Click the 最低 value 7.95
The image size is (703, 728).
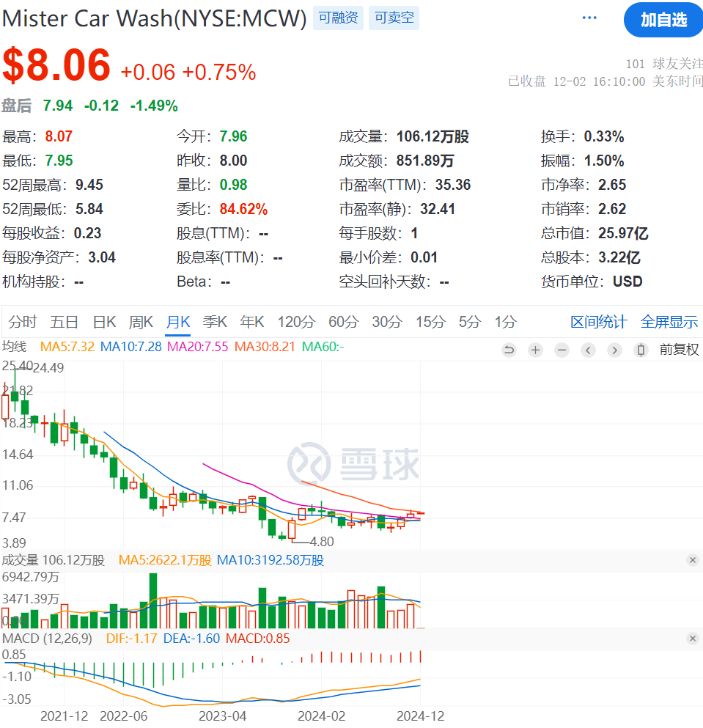[59, 161]
